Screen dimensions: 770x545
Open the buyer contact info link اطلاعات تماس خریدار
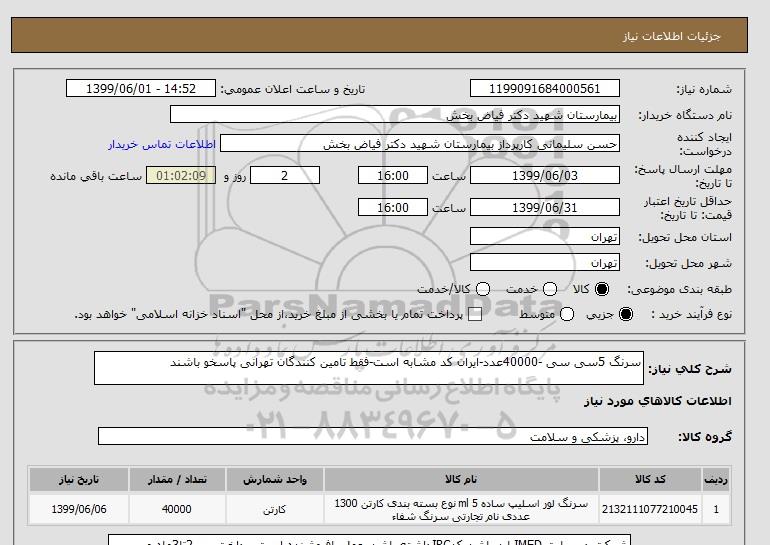162,144
